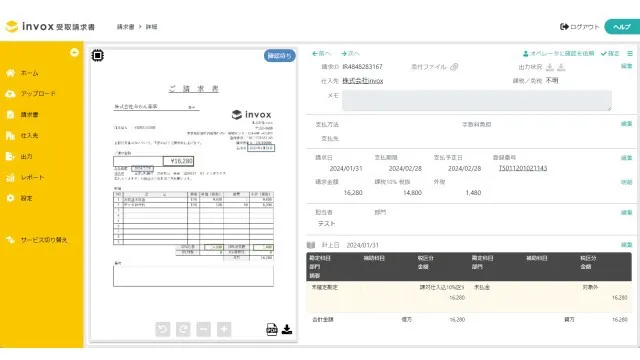Click the Upload (アップロード) cloud icon
Viewport: 640px width, 360px height.
pyautogui.click(x=11, y=94)
